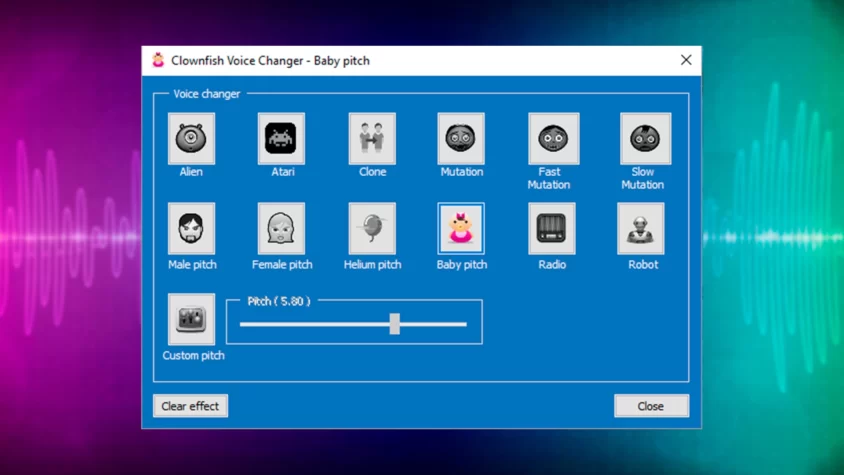Click the "Pitch ( 5.80 )" label
Viewport: 844px width, 475px height.
coord(279,301)
